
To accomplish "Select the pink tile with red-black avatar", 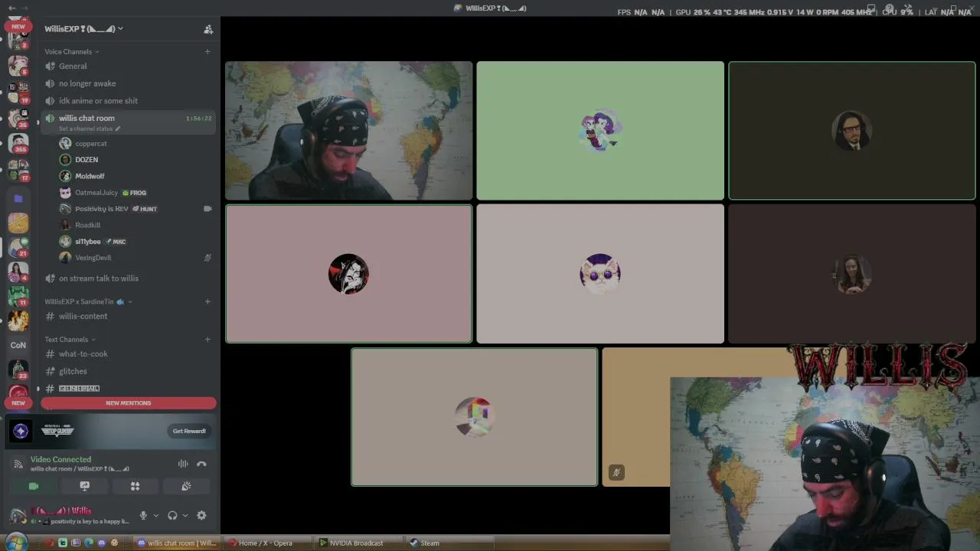I will 349,274.
